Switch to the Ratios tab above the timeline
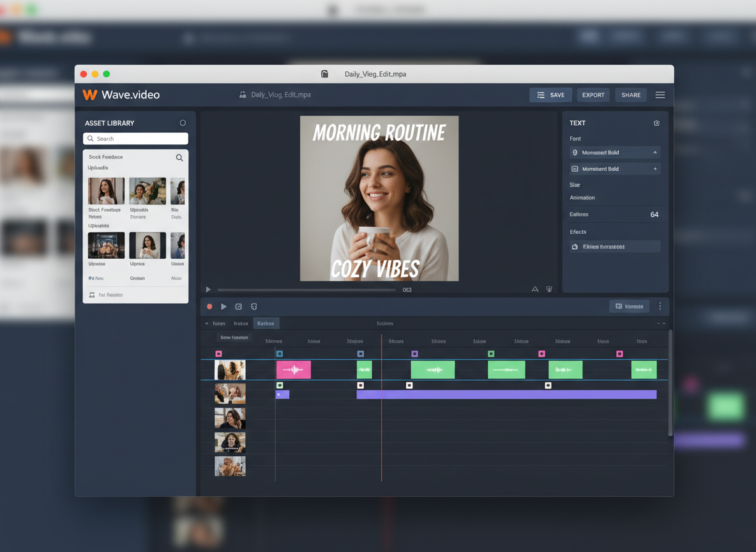 pos(266,323)
